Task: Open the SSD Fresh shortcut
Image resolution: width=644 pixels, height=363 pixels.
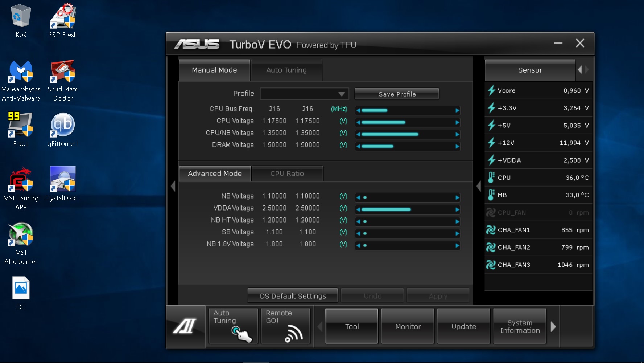Action: (x=63, y=21)
